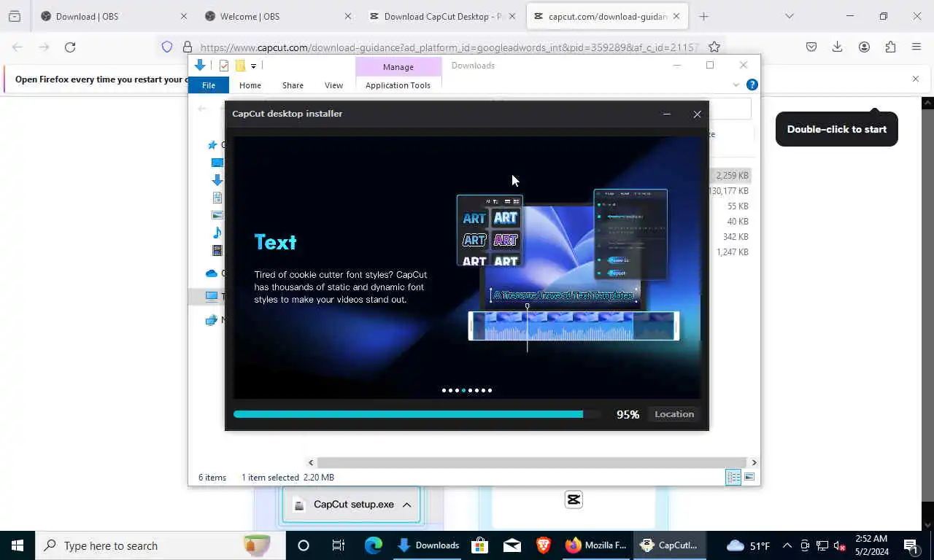
Task: Select the highlighted cyan carousel dot
Action: coord(463,390)
